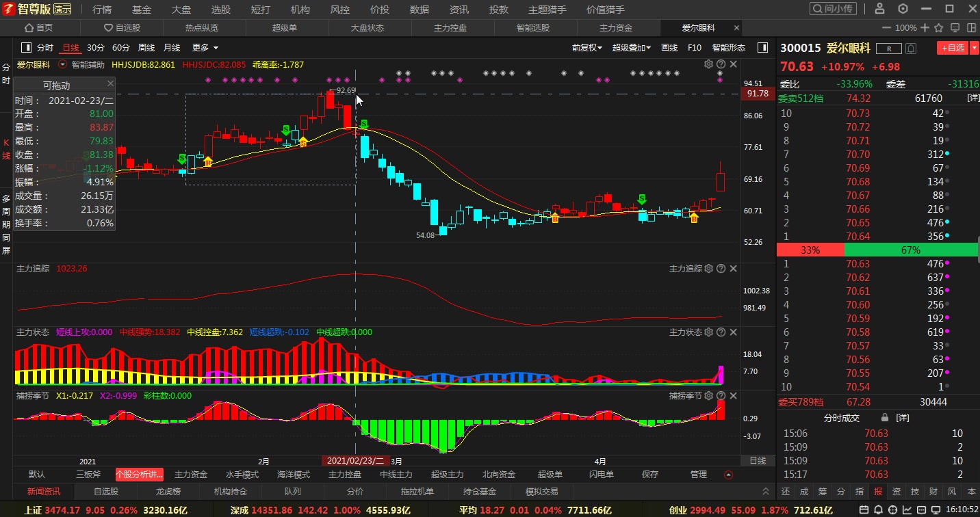Expand the bottom panel double-chevron
The width and height of the screenshot is (980, 517).
click(x=766, y=491)
